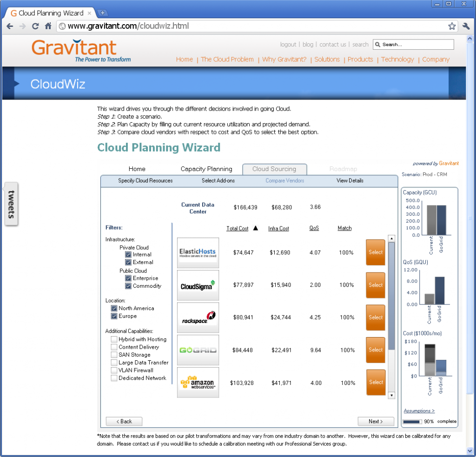Open The Cloud Problem menu item
This screenshot has height=457, width=476.
pyautogui.click(x=227, y=60)
